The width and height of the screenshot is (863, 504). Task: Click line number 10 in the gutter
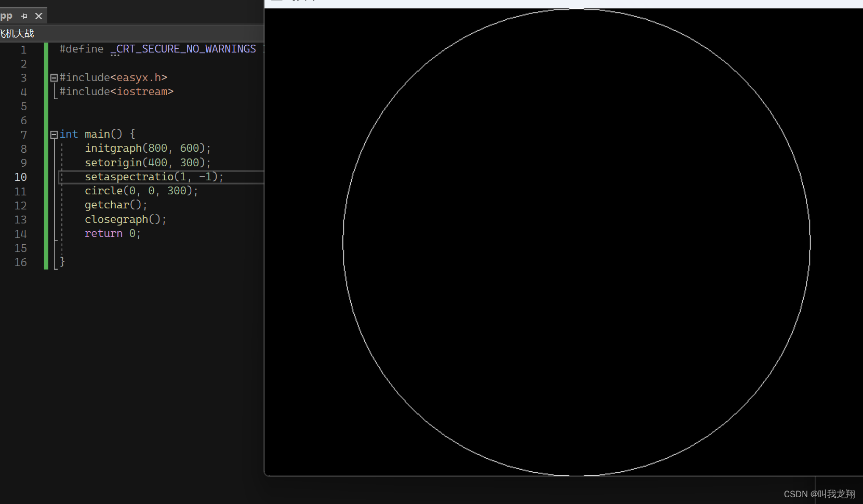click(x=21, y=177)
